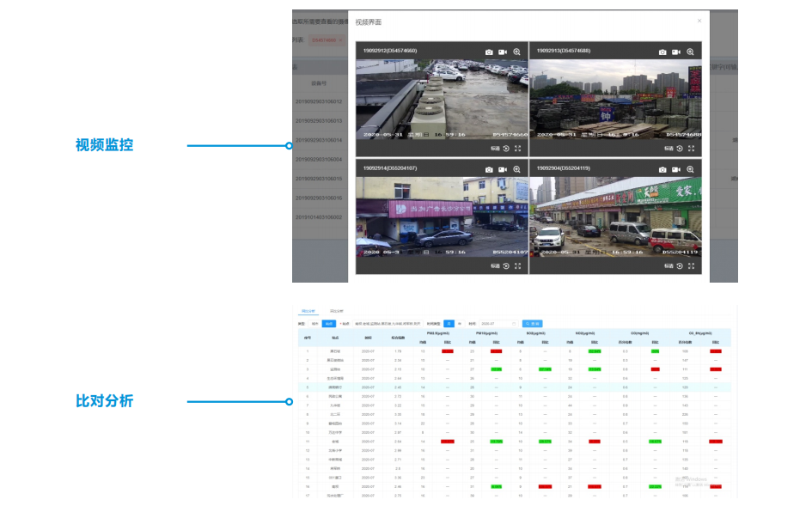This screenshot has height=518, width=812.
Task: Click the blue 查询 search button
Action: coord(533,323)
